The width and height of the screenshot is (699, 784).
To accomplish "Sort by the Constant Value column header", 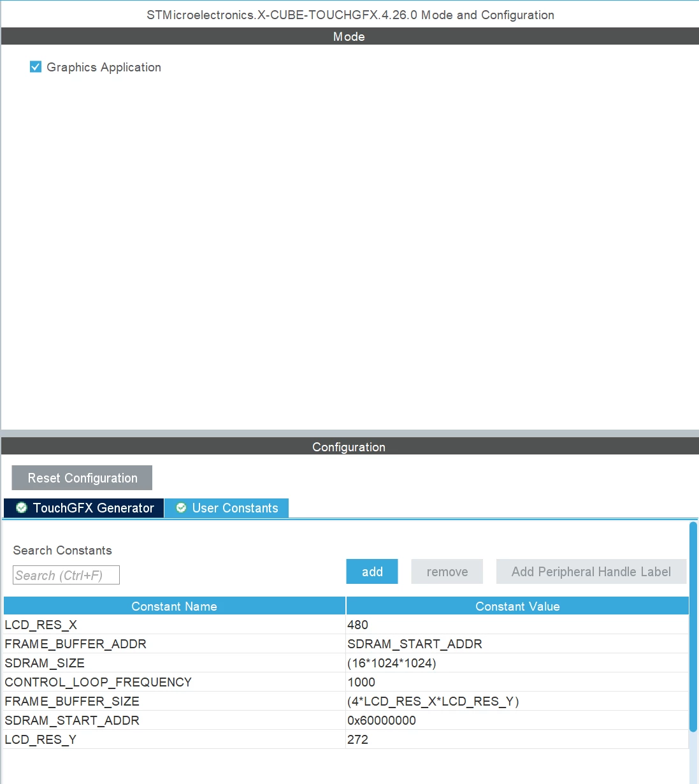I will click(x=517, y=606).
